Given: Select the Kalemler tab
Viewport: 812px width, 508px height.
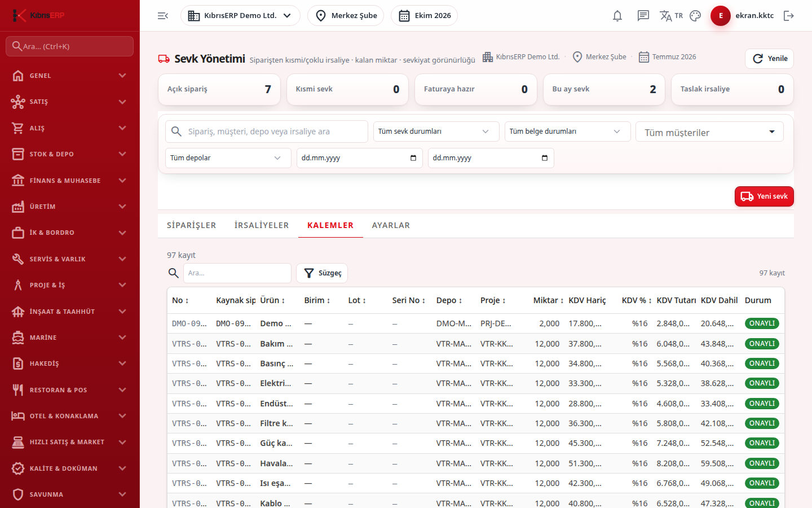Looking at the screenshot, I should (330, 225).
